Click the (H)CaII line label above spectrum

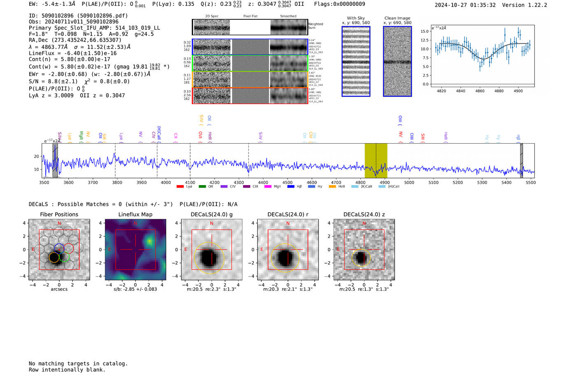coord(159,134)
